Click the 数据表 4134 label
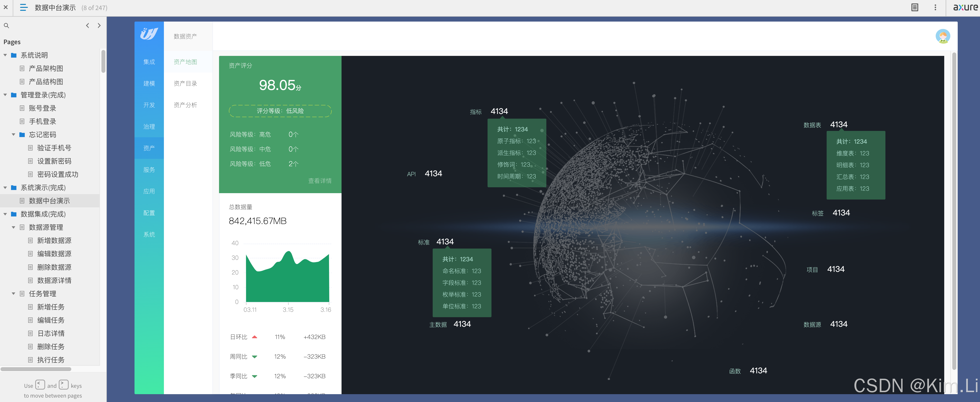Image resolution: width=980 pixels, height=402 pixels. click(x=825, y=125)
